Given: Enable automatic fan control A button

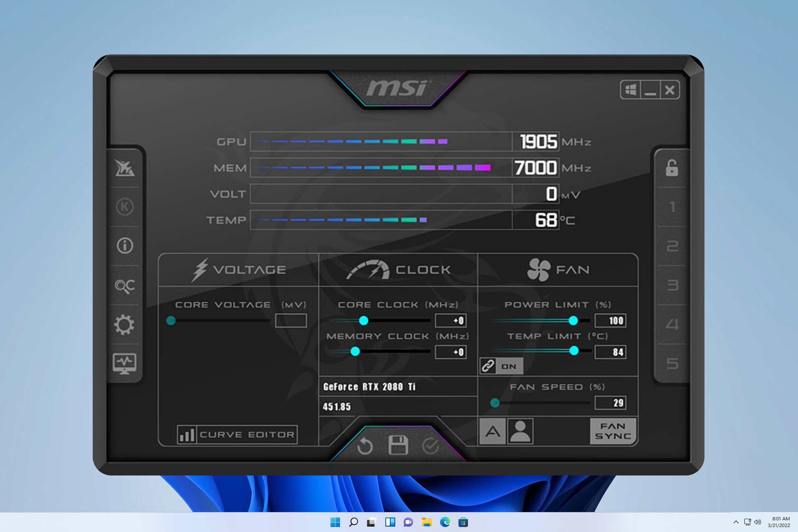Looking at the screenshot, I should (493, 431).
